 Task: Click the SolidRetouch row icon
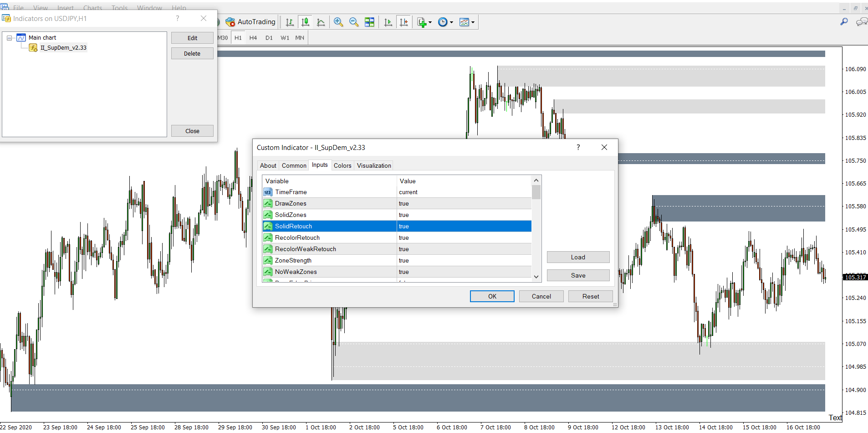click(268, 227)
